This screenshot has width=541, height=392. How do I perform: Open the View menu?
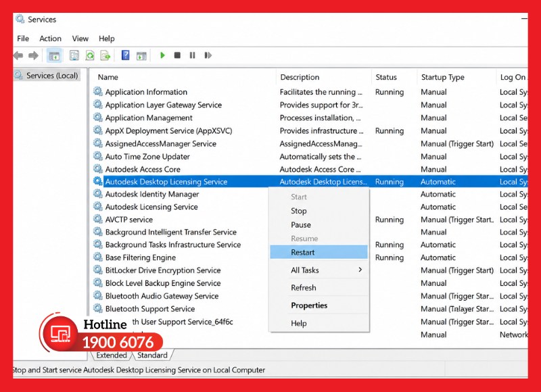click(80, 39)
